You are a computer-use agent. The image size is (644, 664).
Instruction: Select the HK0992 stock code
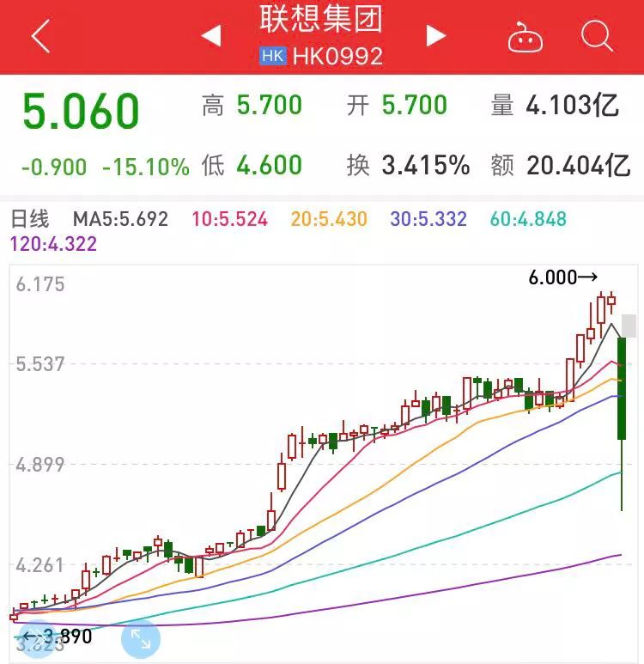[337, 57]
